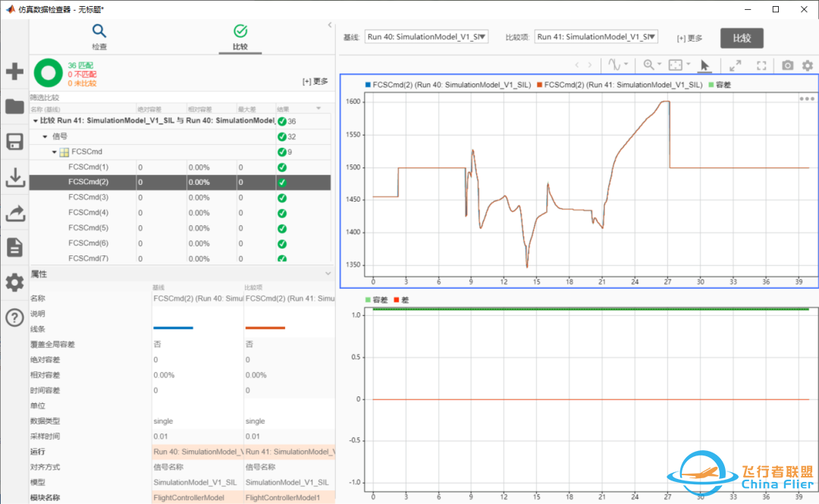Click baseline 时间容差 value in properties
The height and width of the screenshot is (504, 819).
155,390
